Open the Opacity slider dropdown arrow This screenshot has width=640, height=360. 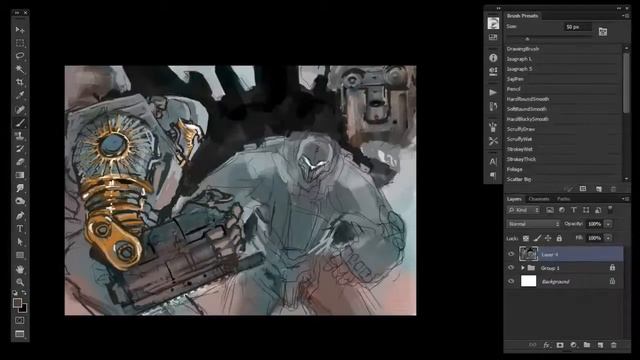[x=609, y=224]
